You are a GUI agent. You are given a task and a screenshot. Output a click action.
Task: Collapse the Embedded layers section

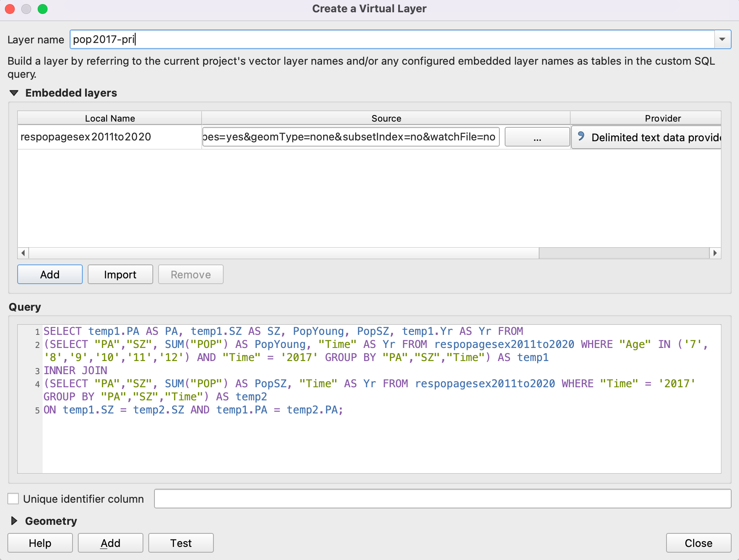tap(14, 93)
